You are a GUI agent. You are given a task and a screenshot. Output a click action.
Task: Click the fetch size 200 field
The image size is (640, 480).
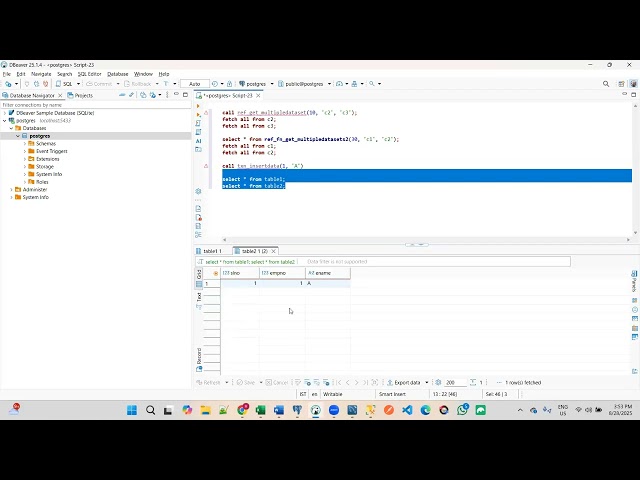(x=455, y=382)
